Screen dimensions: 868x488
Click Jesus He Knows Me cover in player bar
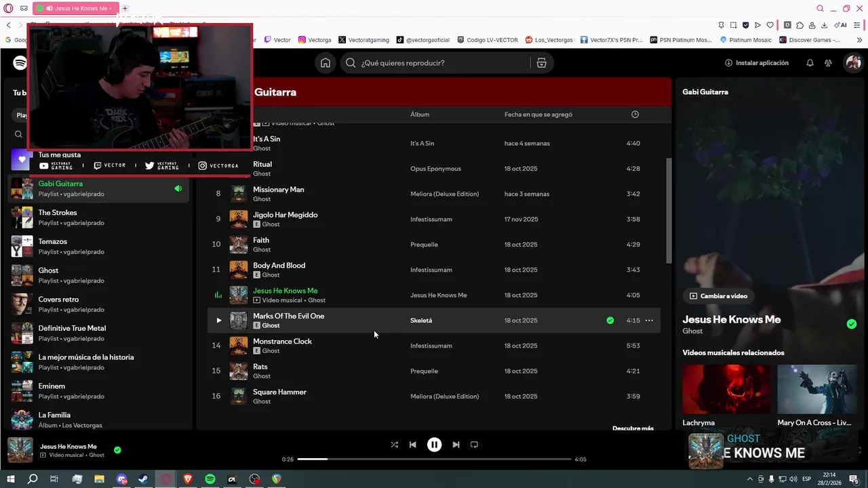[20, 450]
